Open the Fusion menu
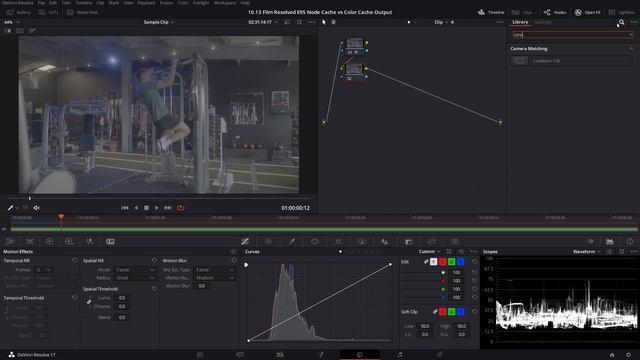The height and width of the screenshot is (360, 640). pos(166,3)
